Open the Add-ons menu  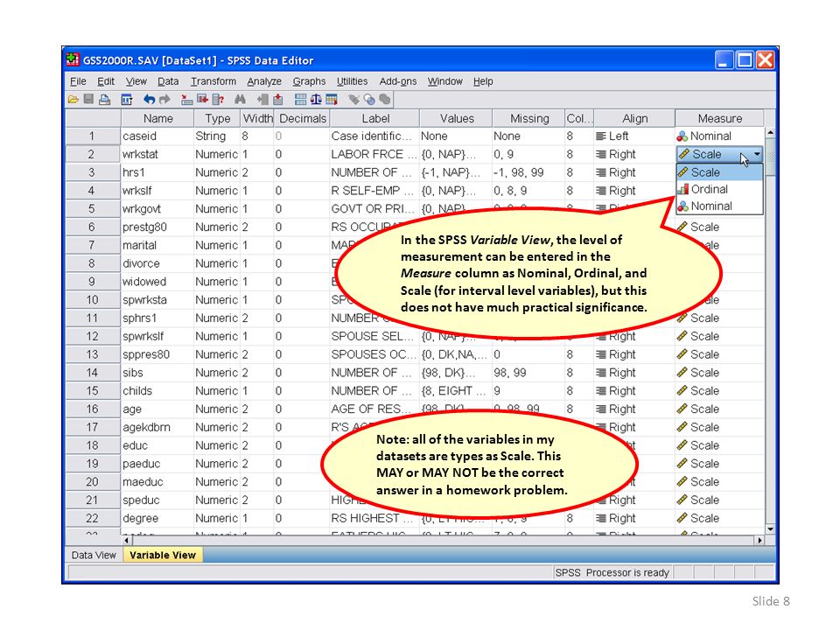398,81
